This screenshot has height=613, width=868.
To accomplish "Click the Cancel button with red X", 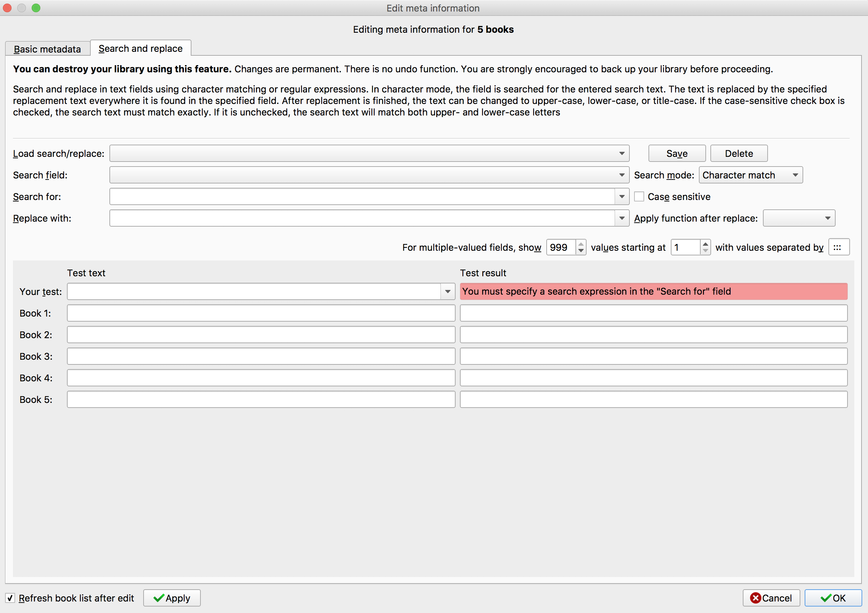I will [x=771, y=598].
